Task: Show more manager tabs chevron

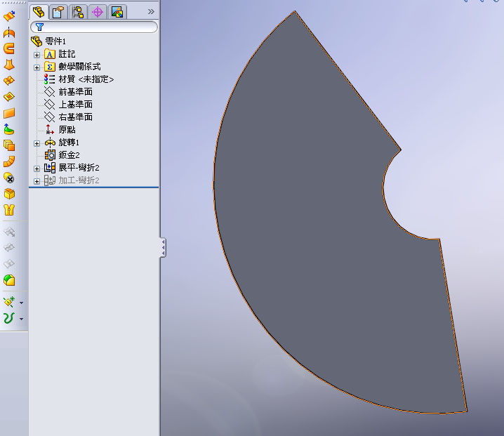Action: coord(151,11)
